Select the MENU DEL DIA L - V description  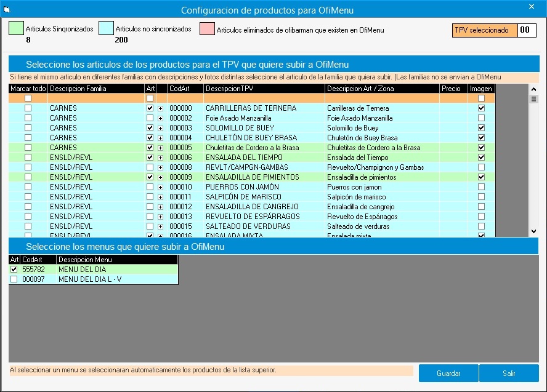click(117, 279)
